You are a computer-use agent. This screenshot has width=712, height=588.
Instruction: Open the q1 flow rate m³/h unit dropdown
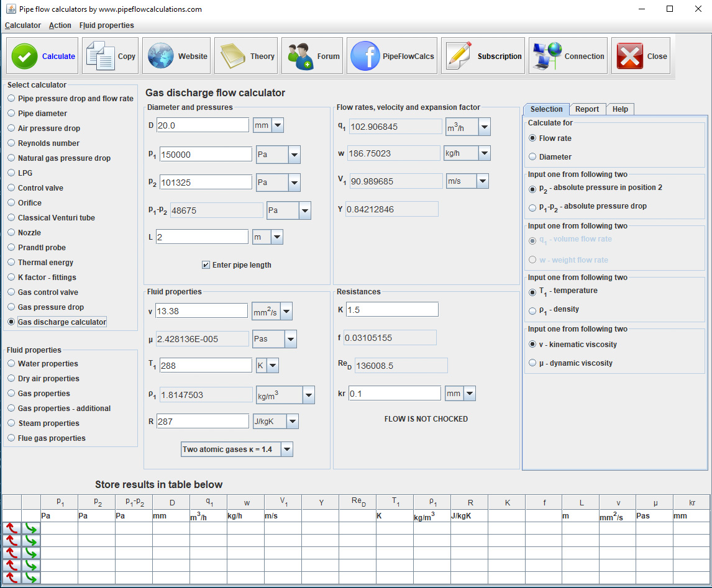point(485,127)
